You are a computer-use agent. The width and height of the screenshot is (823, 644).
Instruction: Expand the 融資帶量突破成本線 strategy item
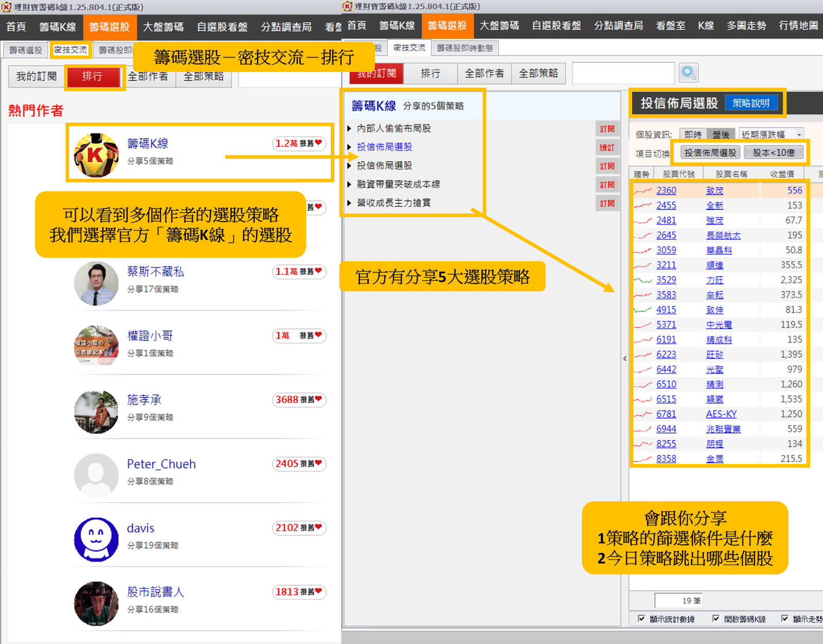pyautogui.click(x=398, y=184)
